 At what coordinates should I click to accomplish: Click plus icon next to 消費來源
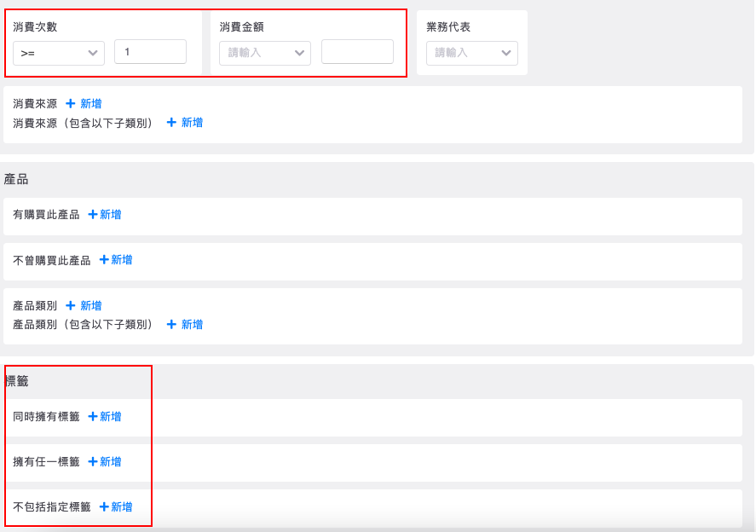click(x=71, y=104)
